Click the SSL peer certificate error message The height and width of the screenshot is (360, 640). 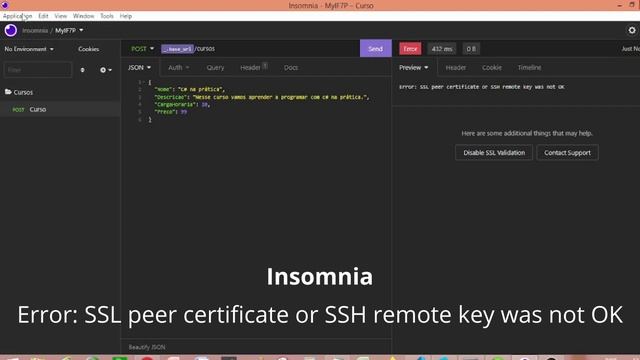click(x=482, y=87)
